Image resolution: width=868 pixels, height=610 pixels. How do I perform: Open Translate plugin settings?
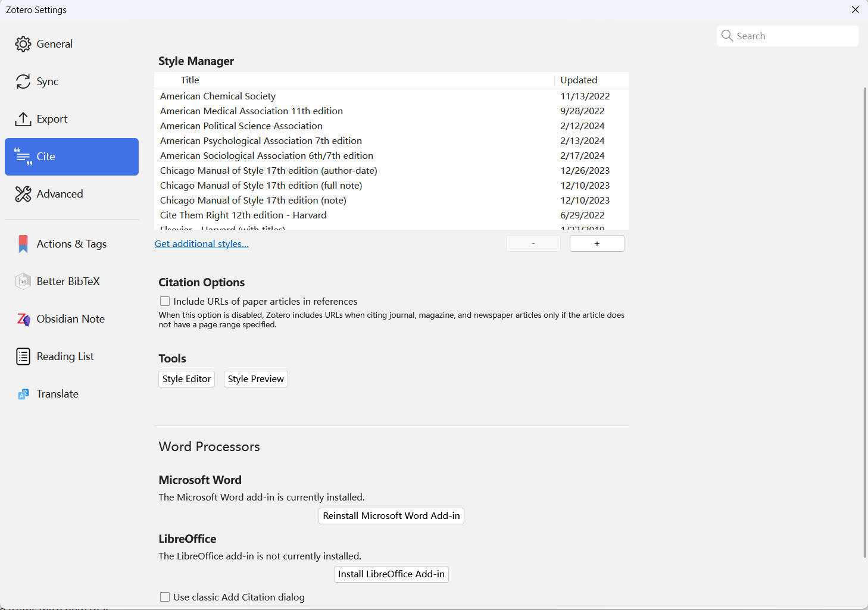click(71, 394)
